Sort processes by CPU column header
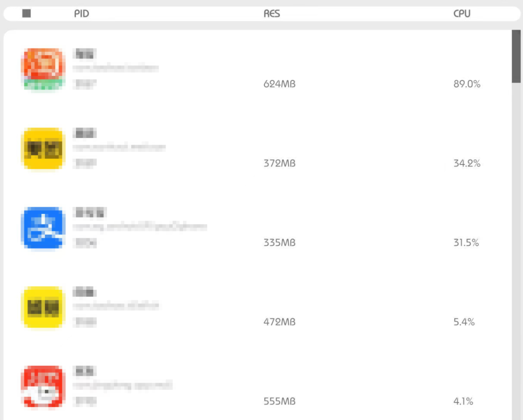This screenshot has height=420, width=523. tap(462, 14)
